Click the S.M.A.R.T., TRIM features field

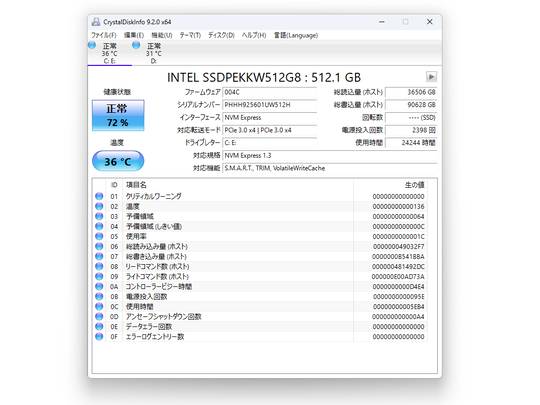pos(330,168)
